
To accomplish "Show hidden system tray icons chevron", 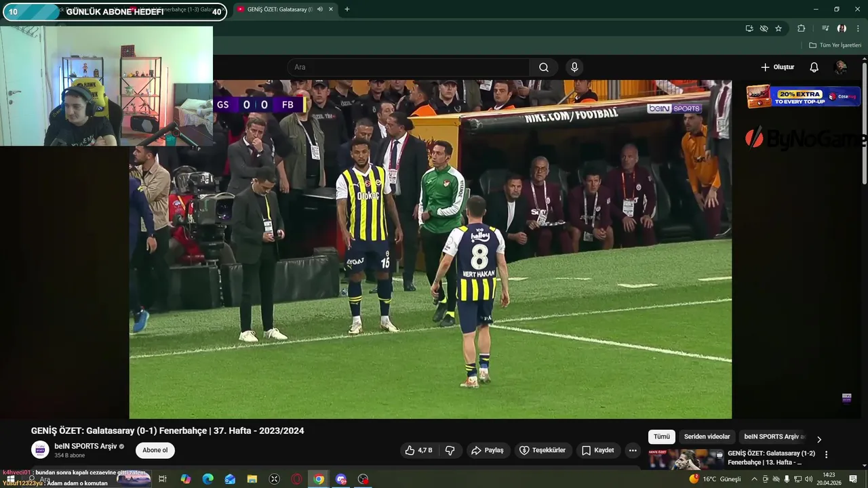I will point(754,479).
